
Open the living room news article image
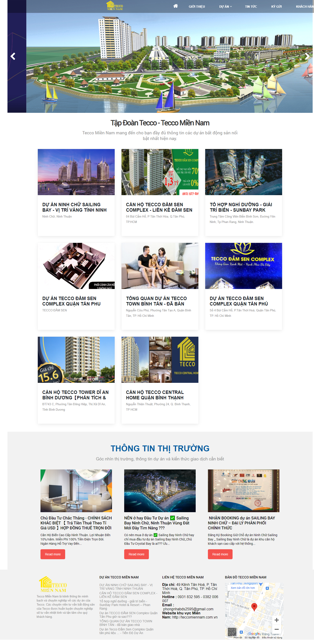[76, 490]
